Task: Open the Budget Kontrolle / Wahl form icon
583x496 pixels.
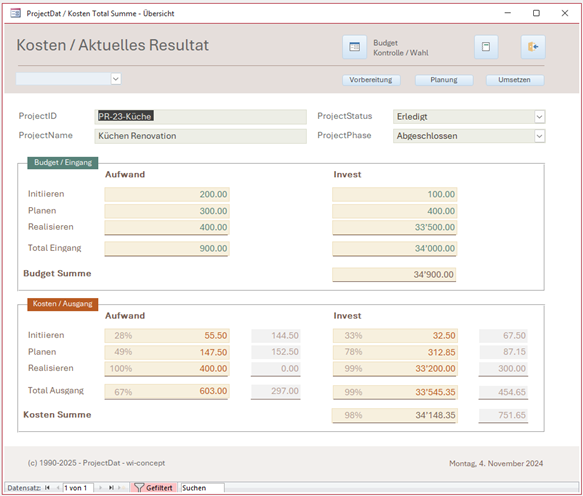Action: tap(354, 47)
